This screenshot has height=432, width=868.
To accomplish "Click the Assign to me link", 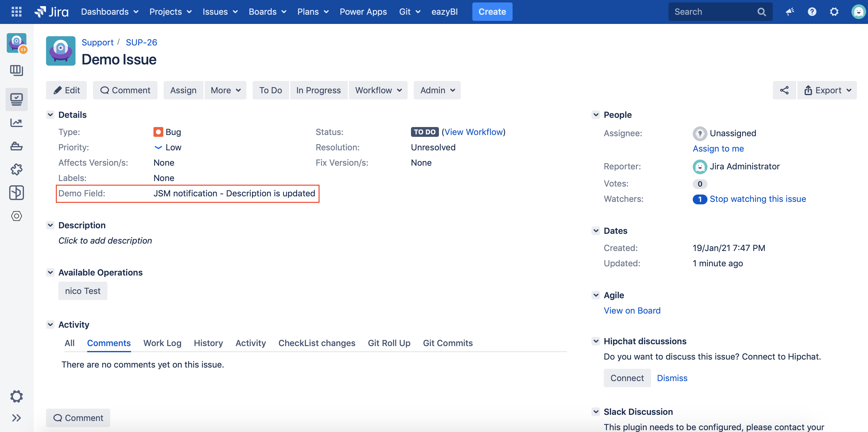I will [x=718, y=148].
